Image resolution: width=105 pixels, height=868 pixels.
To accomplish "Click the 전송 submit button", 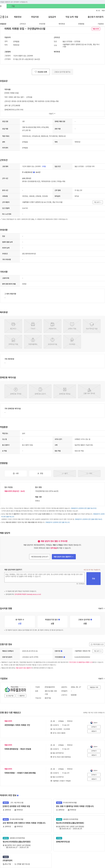I will point(94,579).
